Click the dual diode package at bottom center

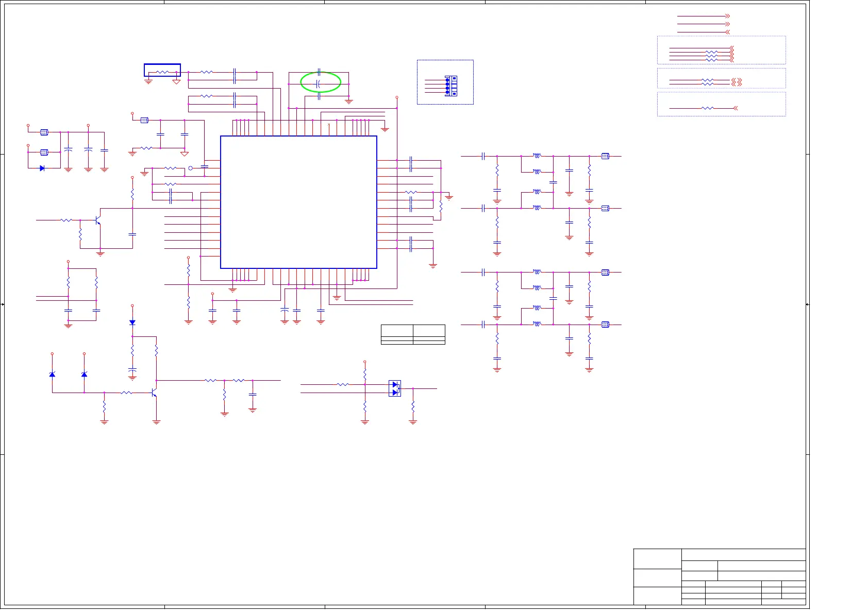click(395, 388)
